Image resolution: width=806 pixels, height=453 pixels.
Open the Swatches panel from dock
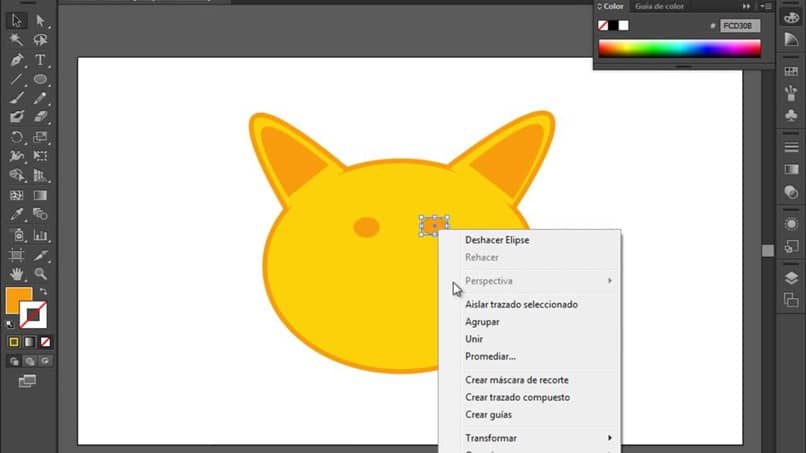[x=791, y=71]
